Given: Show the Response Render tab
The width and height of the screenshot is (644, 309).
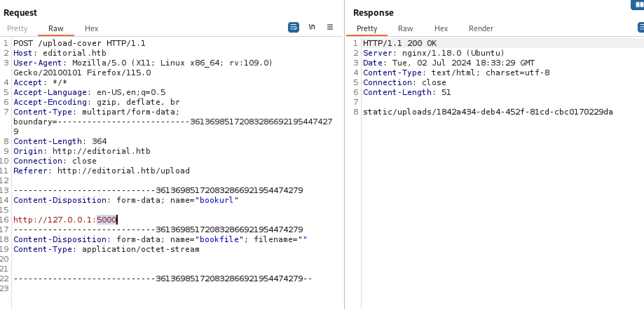Looking at the screenshot, I should [x=481, y=28].
